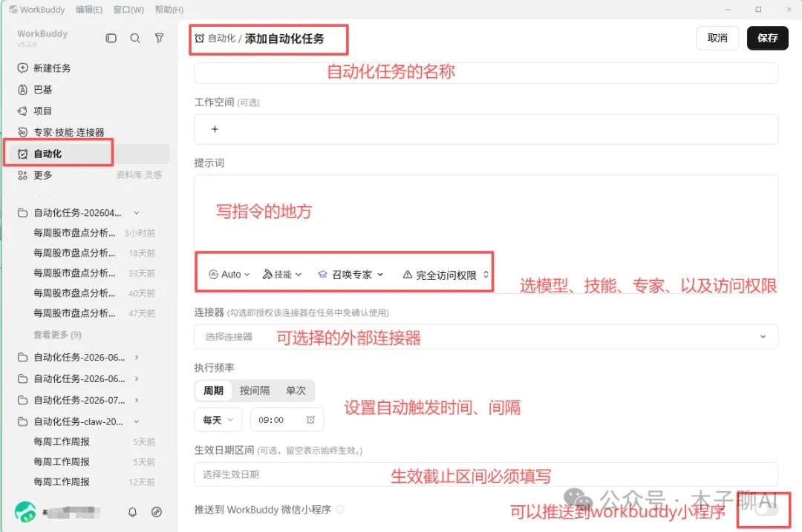Viewport: 802px width, 532px height.
Task: Click the clock icon in the 09:00 time field
Action: tap(310, 419)
